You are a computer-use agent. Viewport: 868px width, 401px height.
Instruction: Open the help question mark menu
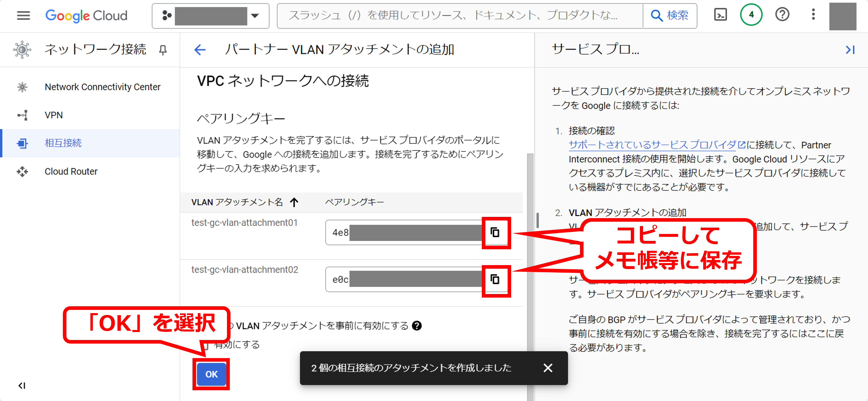tap(782, 15)
